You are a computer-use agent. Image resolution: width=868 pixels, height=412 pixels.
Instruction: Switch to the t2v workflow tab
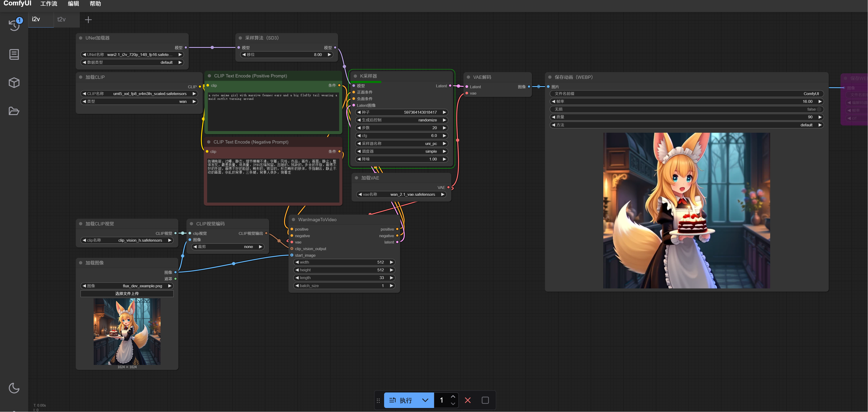(62, 20)
